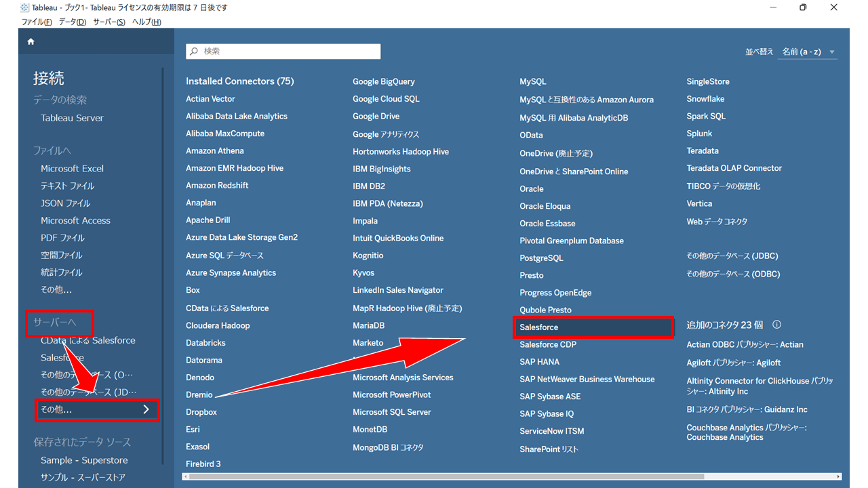868x488 pixels.
Task: Select Box connector
Action: [x=193, y=290]
